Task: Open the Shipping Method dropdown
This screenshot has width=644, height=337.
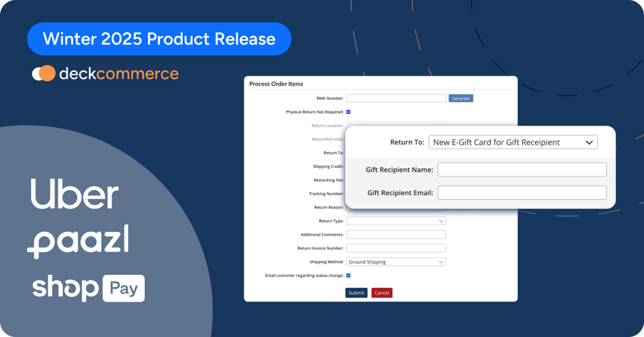Action: pyautogui.click(x=395, y=262)
